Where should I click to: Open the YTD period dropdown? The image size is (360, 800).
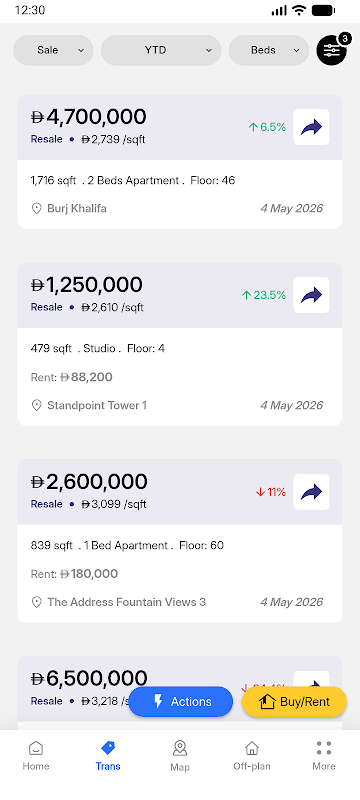click(161, 50)
